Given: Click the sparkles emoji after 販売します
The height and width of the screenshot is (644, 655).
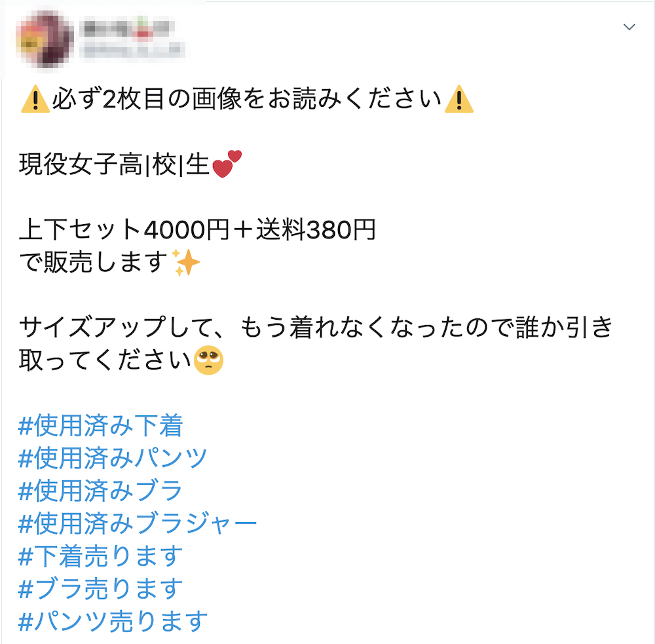Looking at the screenshot, I should pyautogui.click(x=186, y=263).
